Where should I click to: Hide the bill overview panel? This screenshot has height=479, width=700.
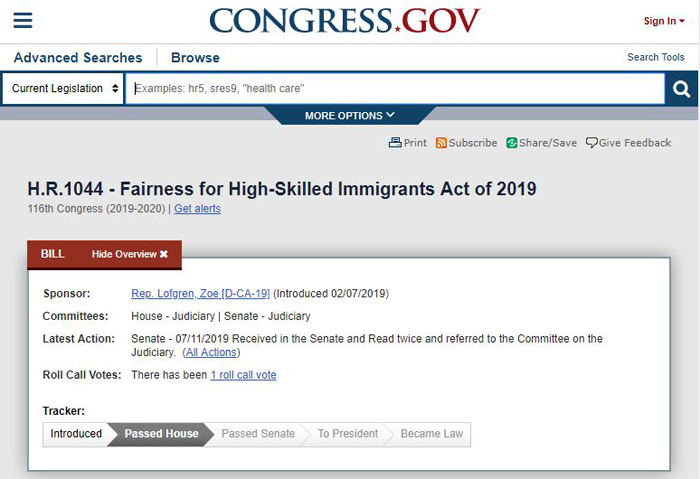point(129,254)
